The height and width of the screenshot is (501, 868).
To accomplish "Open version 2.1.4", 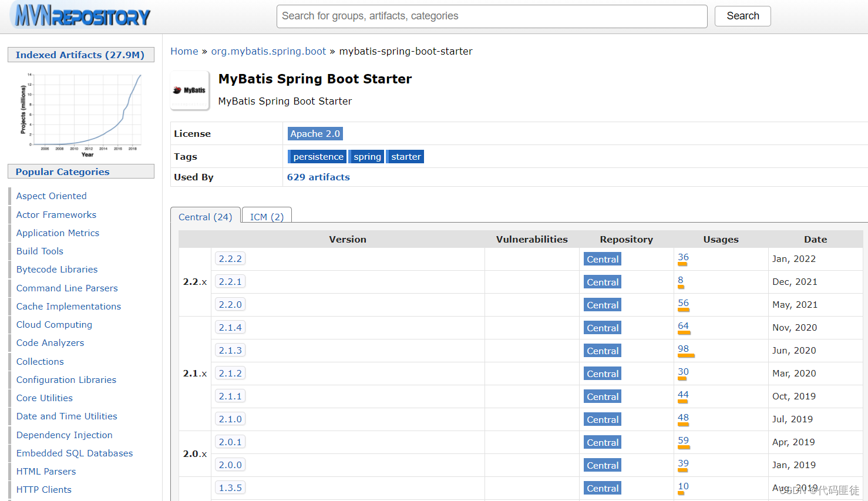I will click(x=230, y=327).
